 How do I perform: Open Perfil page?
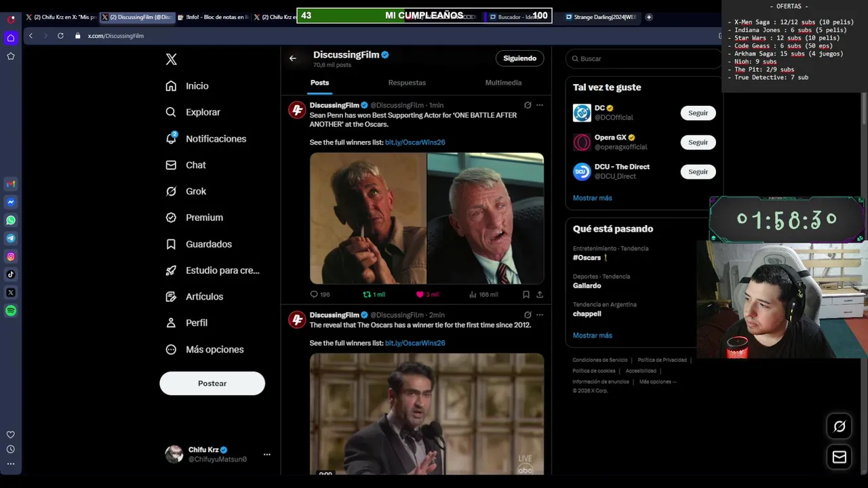point(186,323)
